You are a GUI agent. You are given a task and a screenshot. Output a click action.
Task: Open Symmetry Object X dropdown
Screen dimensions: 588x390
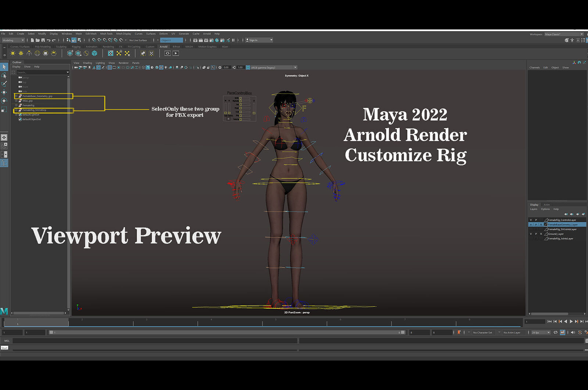pyautogui.click(x=172, y=40)
